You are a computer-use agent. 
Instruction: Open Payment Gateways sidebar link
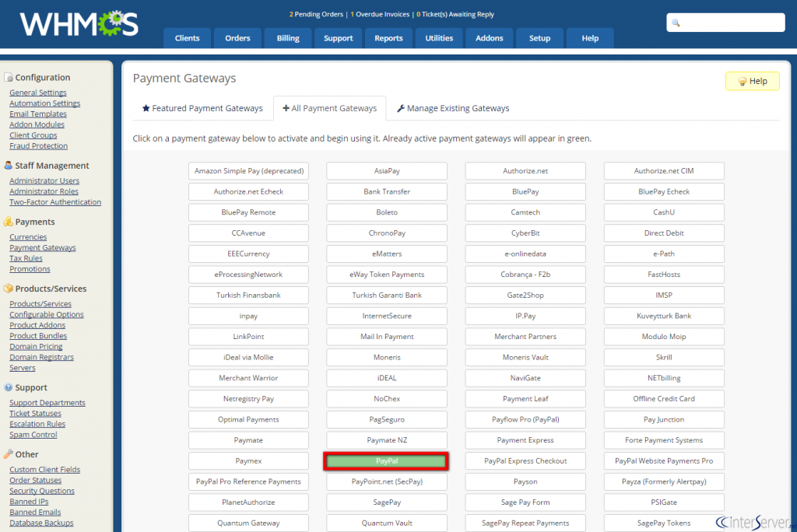[43, 247]
